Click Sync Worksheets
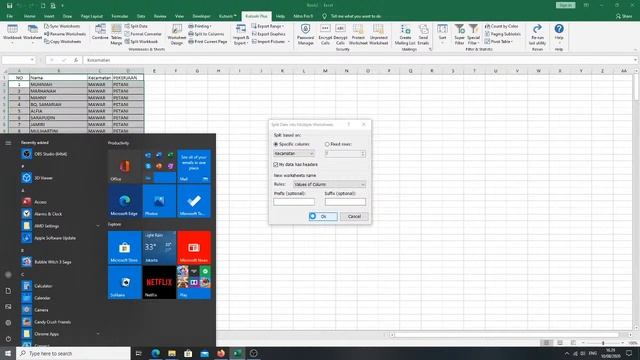 click(62, 26)
